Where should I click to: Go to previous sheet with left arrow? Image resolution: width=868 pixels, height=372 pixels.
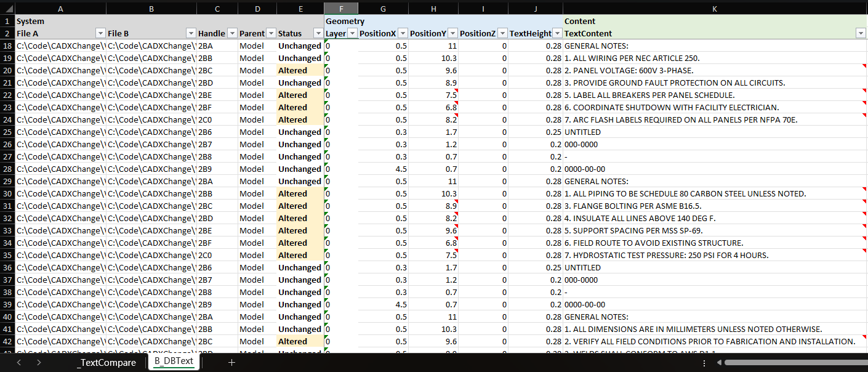[x=18, y=363]
